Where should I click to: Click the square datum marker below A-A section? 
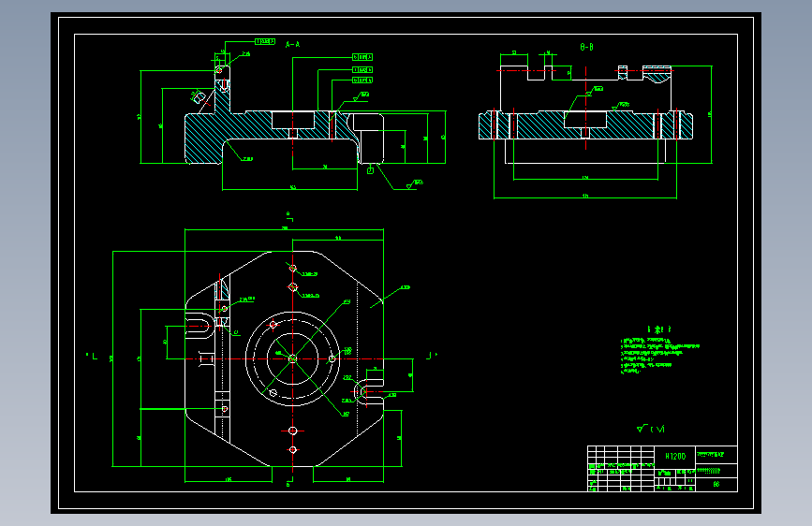pyautogui.click(x=370, y=170)
